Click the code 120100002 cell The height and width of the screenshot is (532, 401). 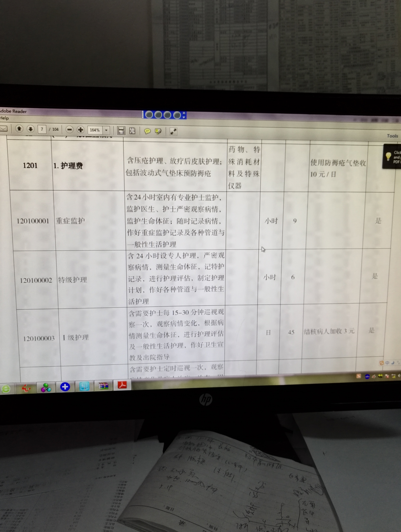(x=36, y=280)
